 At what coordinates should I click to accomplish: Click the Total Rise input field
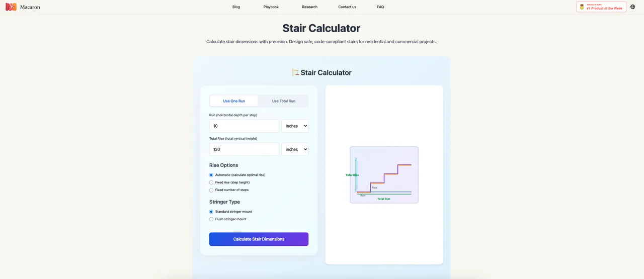[x=244, y=149]
